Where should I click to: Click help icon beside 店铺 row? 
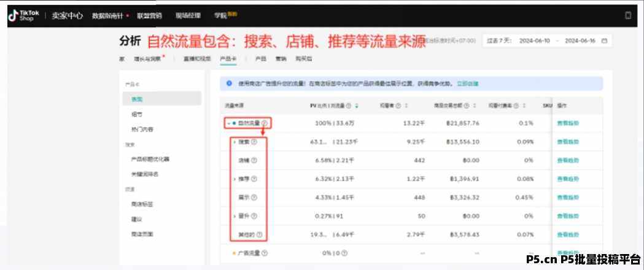coord(254,160)
